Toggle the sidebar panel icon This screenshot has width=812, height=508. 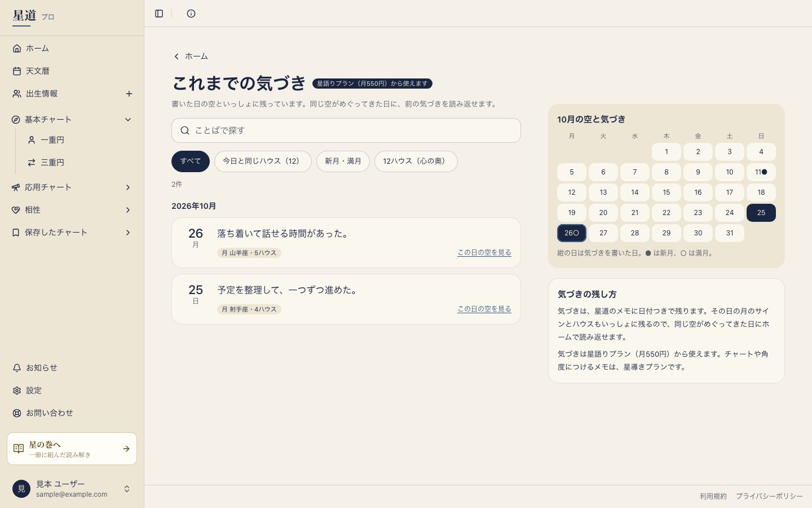pyautogui.click(x=159, y=14)
